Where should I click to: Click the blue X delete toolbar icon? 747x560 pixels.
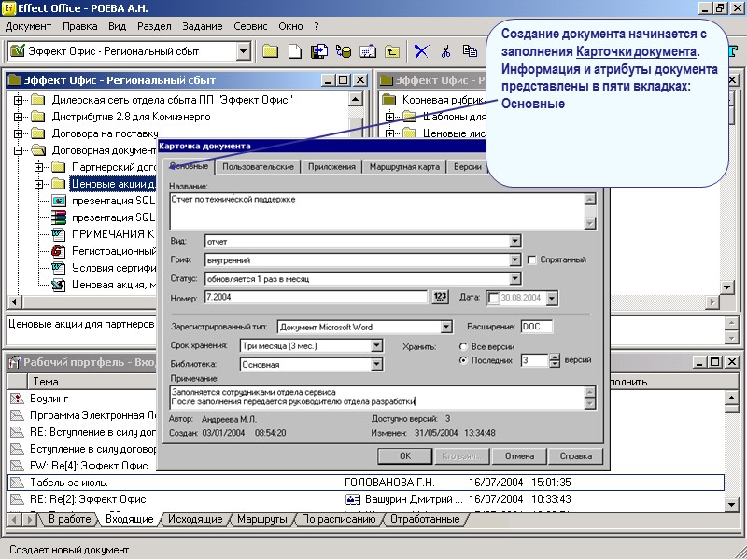(x=421, y=51)
